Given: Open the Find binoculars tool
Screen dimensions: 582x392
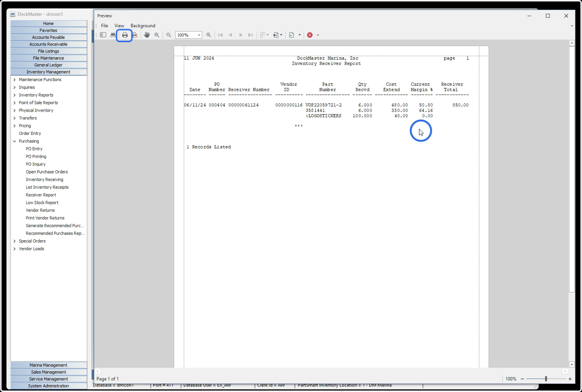Looking at the screenshot, I should point(113,35).
